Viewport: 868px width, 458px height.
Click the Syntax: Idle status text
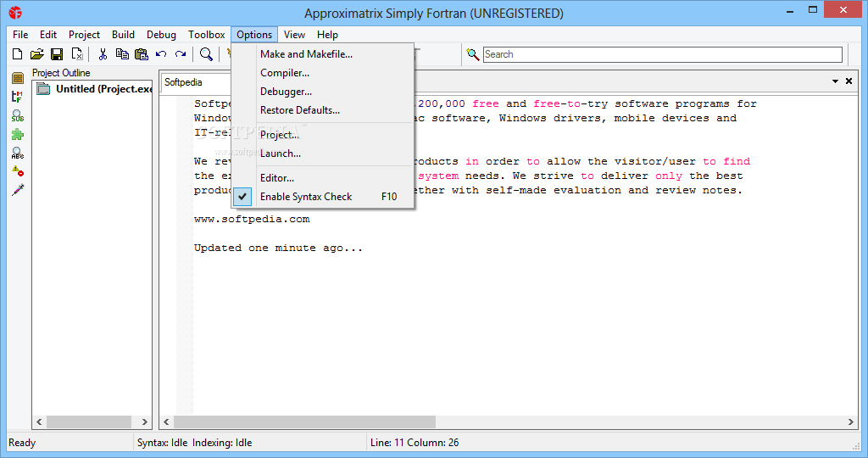162,443
